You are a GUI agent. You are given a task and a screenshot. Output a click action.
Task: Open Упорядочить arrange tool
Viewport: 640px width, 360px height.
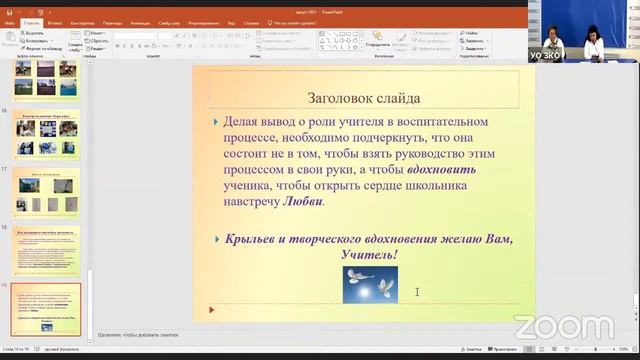(378, 40)
